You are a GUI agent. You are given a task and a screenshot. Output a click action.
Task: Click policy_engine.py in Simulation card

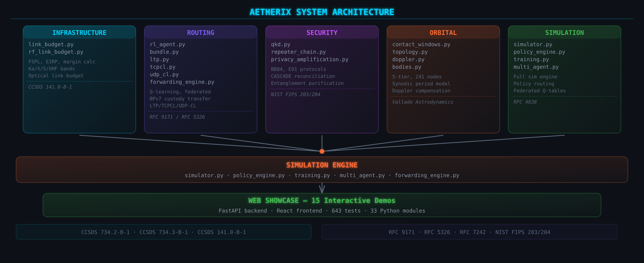point(539,52)
